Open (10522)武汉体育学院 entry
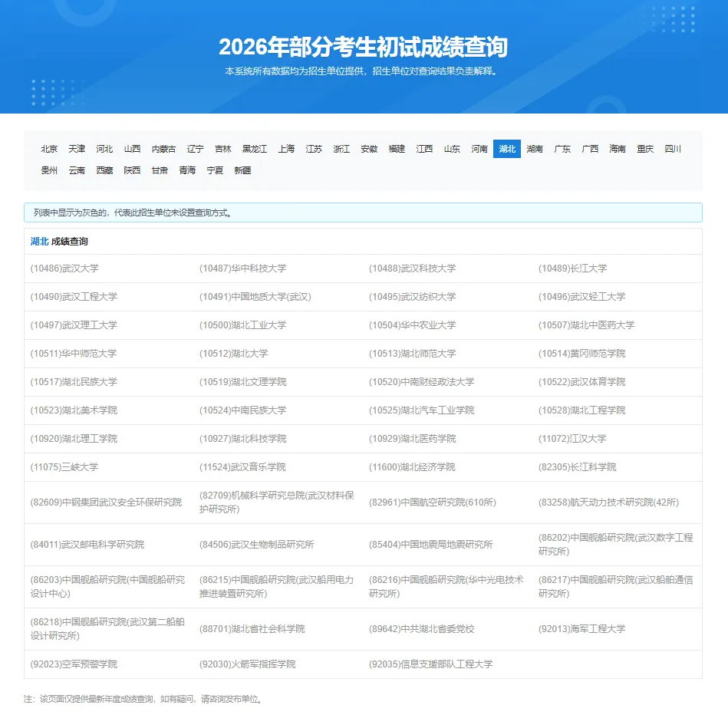 (x=581, y=381)
